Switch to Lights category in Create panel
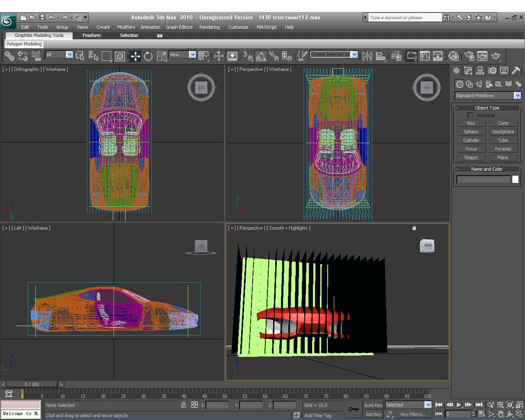The width and height of the screenshot is (525, 420). point(479,84)
